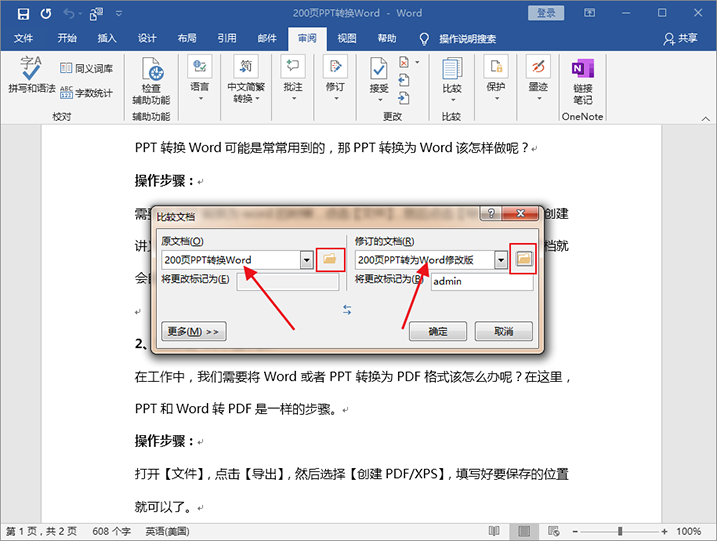717x541 pixels.
Task: Adjust the zoom slider in status bar
Action: (620, 530)
